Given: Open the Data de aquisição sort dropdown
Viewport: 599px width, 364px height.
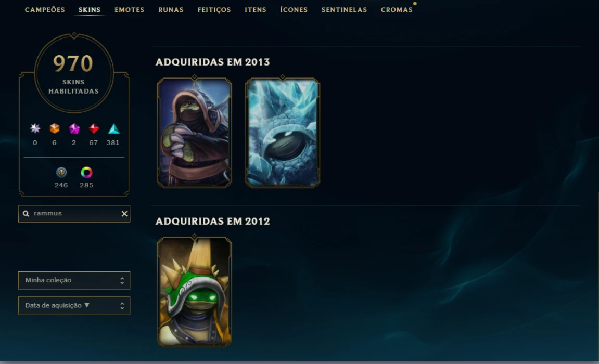Looking at the screenshot, I should tap(74, 306).
